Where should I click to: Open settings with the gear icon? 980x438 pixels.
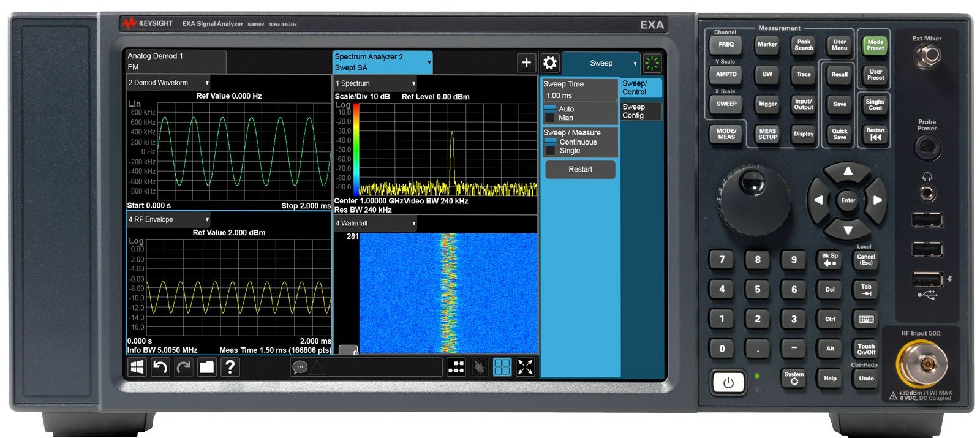550,62
